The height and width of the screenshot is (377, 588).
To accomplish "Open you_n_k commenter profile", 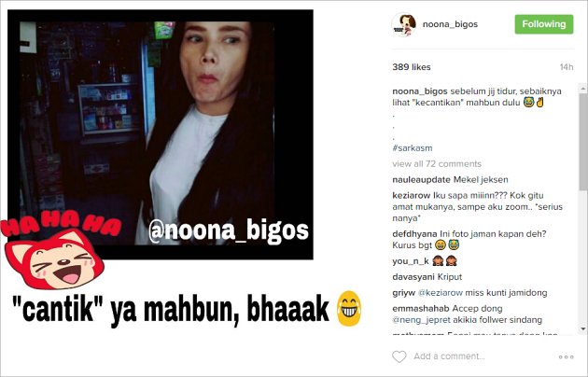I will pos(411,261).
